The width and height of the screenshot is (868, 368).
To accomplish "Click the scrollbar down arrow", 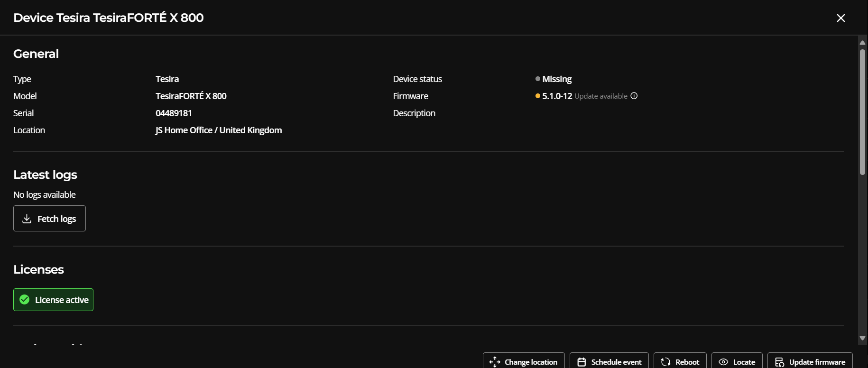I will point(863,338).
